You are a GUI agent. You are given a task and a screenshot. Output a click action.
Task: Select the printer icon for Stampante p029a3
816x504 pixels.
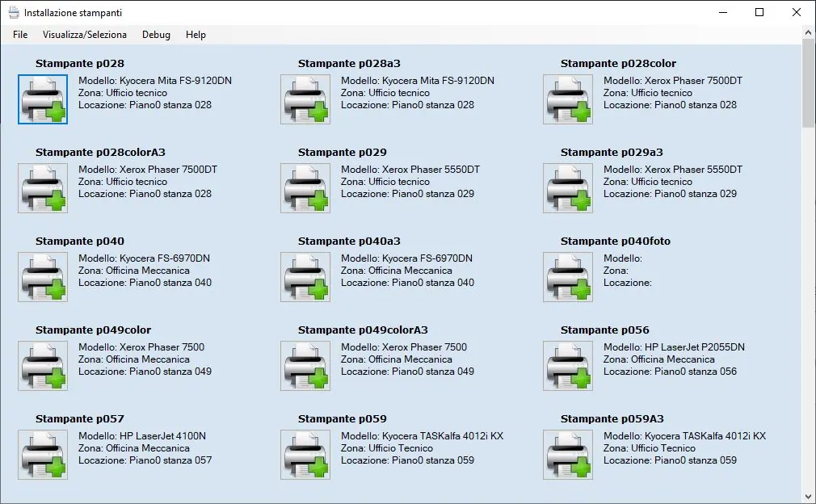pyautogui.click(x=568, y=188)
